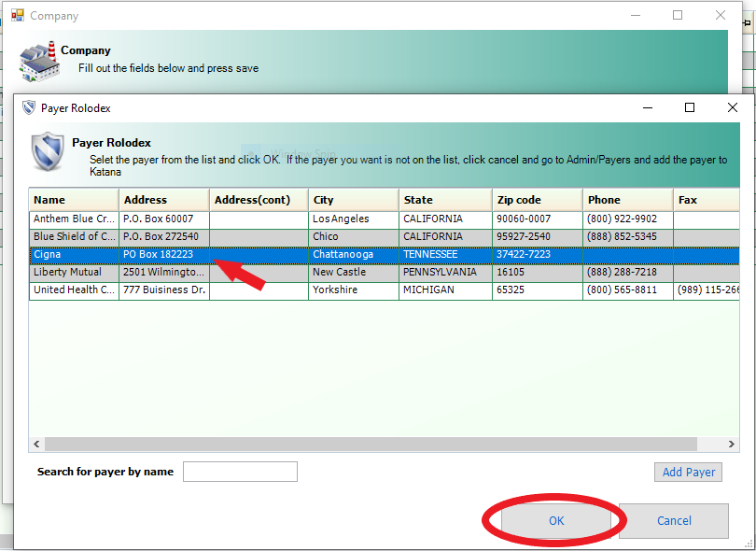Click CALIFORNIA in the Blue Shield row
Viewport: 756px width, 551px height.
point(445,237)
